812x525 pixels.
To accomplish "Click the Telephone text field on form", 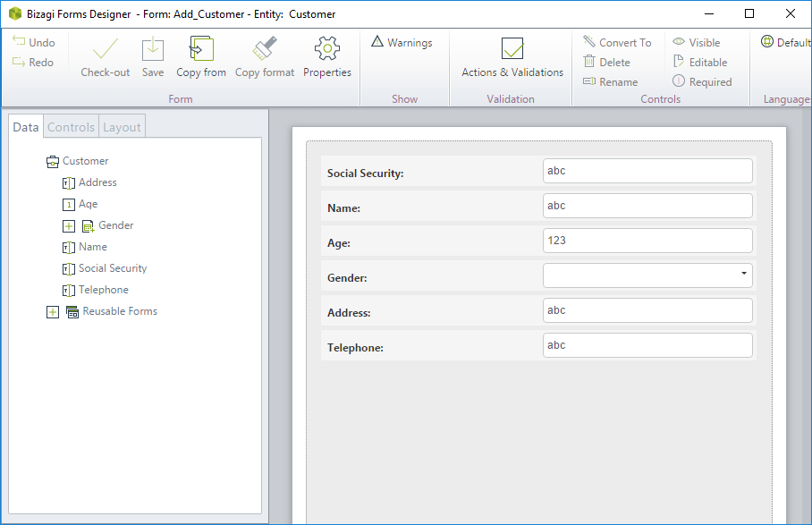I will [x=647, y=345].
